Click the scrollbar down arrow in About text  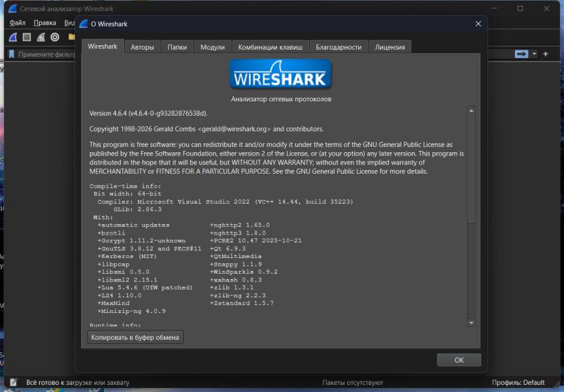pos(471,323)
